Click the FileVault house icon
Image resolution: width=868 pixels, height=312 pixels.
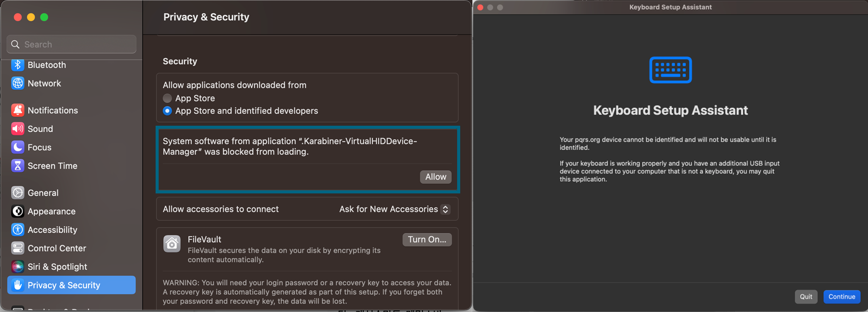(172, 244)
